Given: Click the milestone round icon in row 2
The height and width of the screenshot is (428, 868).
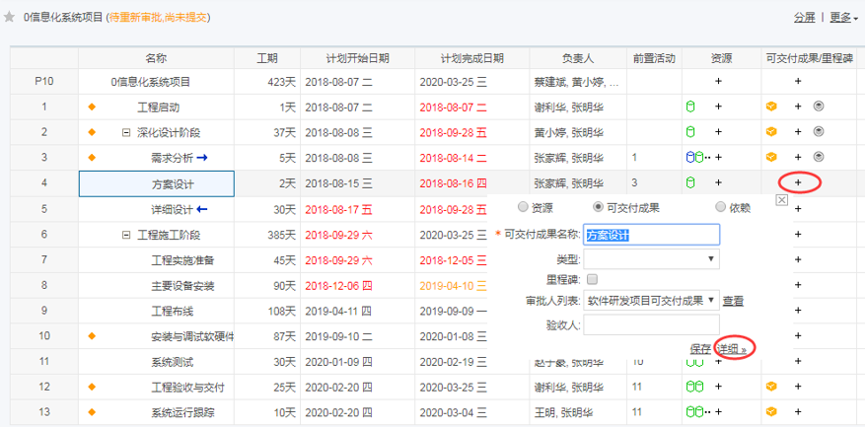Looking at the screenshot, I should pyautogui.click(x=818, y=131).
